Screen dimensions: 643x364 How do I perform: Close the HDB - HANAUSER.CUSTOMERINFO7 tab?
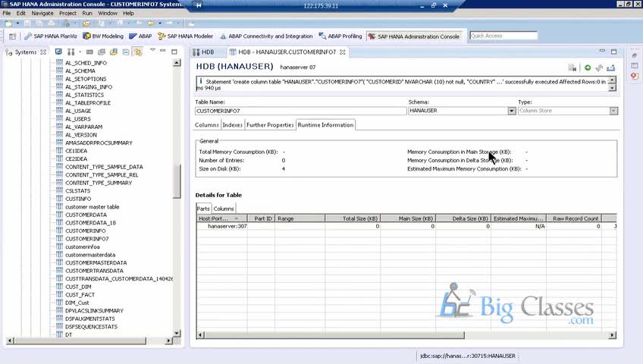click(343, 52)
